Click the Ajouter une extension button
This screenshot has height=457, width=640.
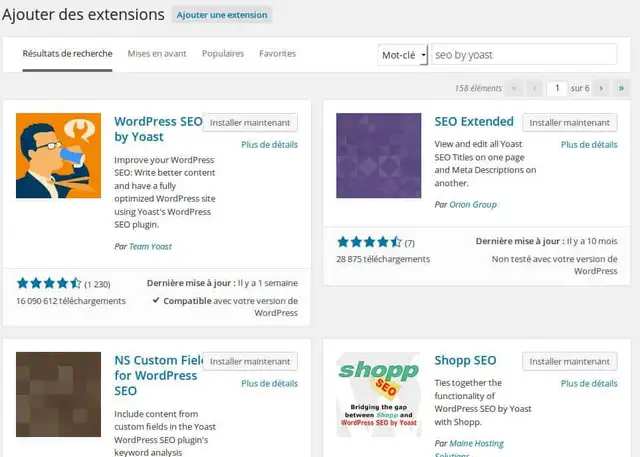(x=222, y=15)
